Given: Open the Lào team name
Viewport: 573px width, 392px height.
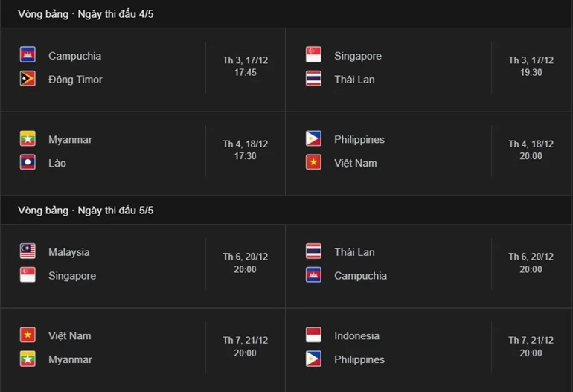Looking at the screenshot, I should coord(57,163).
